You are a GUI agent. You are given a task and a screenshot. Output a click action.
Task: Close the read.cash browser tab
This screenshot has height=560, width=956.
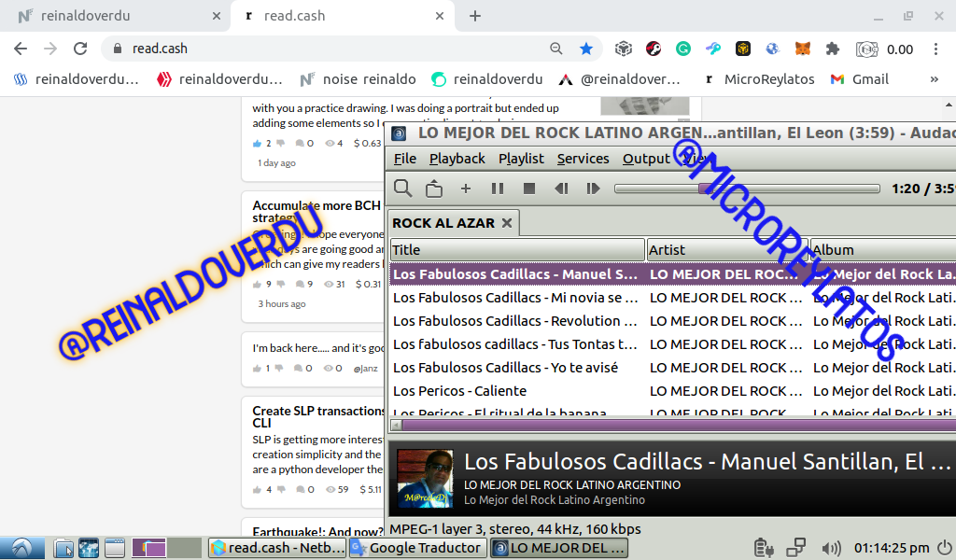tap(440, 16)
